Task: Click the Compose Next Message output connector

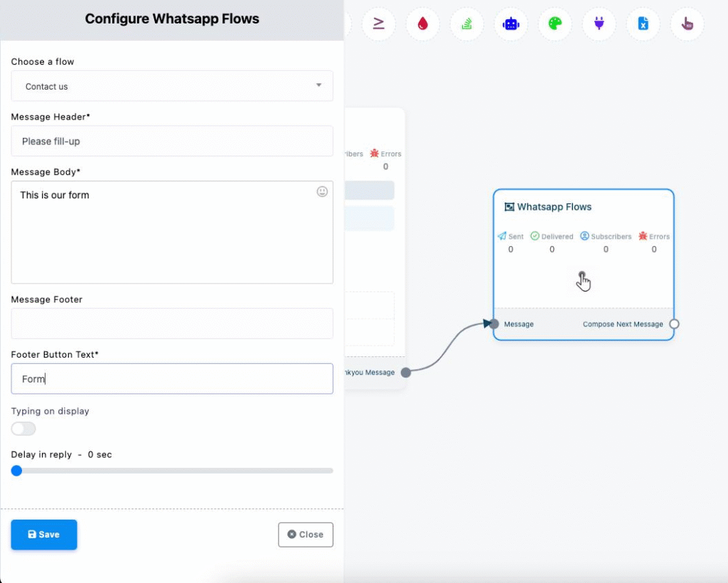Action: pyautogui.click(x=674, y=323)
